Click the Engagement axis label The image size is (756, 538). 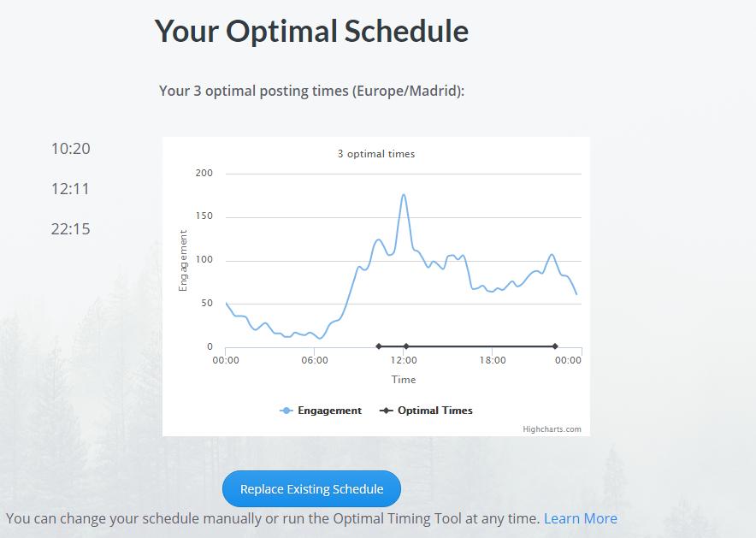pyautogui.click(x=182, y=257)
